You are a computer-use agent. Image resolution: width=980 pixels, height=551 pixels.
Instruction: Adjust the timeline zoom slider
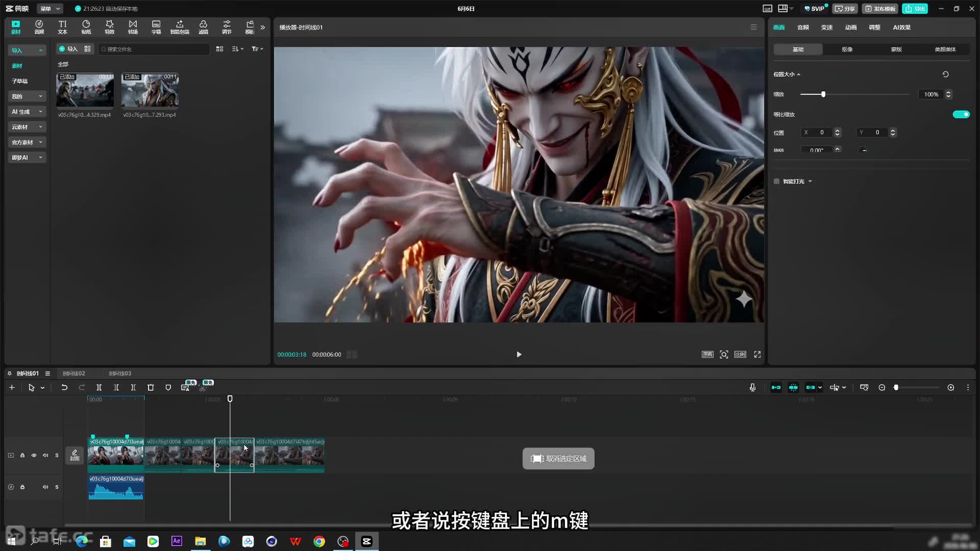896,388
